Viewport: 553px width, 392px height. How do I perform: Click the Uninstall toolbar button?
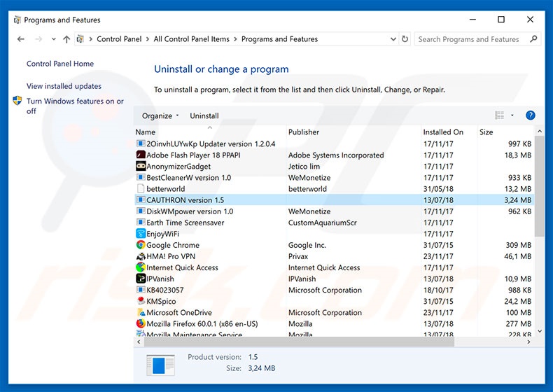[204, 115]
